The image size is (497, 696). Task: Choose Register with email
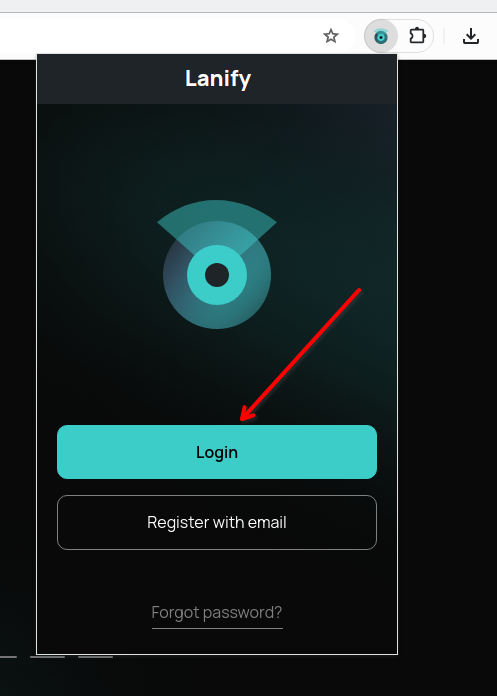click(x=217, y=522)
